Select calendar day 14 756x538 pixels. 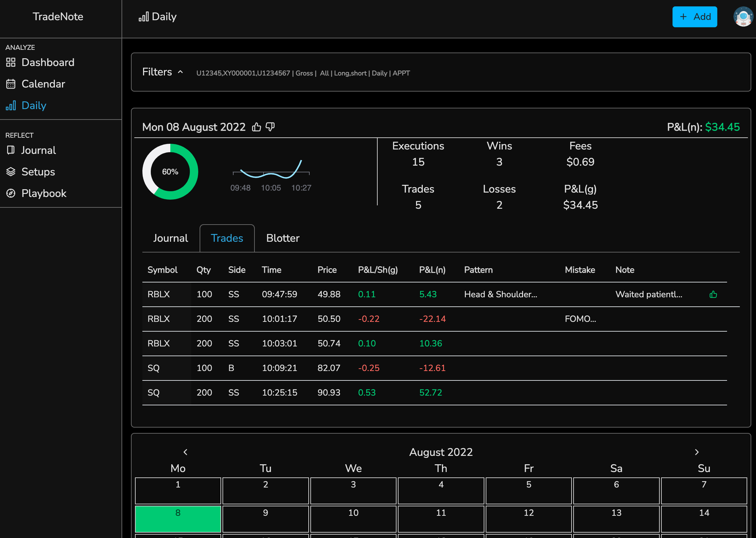tap(704, 519)
